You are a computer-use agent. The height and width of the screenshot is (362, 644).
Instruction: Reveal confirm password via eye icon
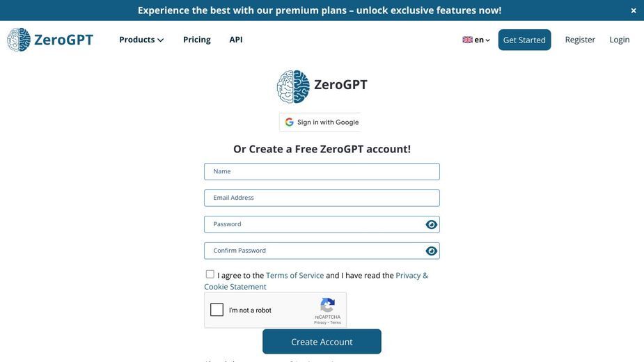431,251
